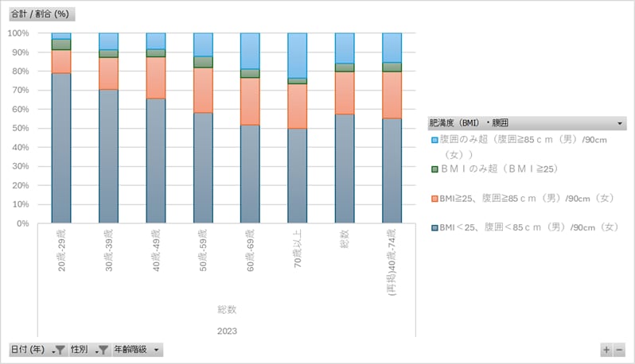Select the green segment of 50歳-59歳 bar
Viewport: 635px width, 364px height.
coord(203,62)
